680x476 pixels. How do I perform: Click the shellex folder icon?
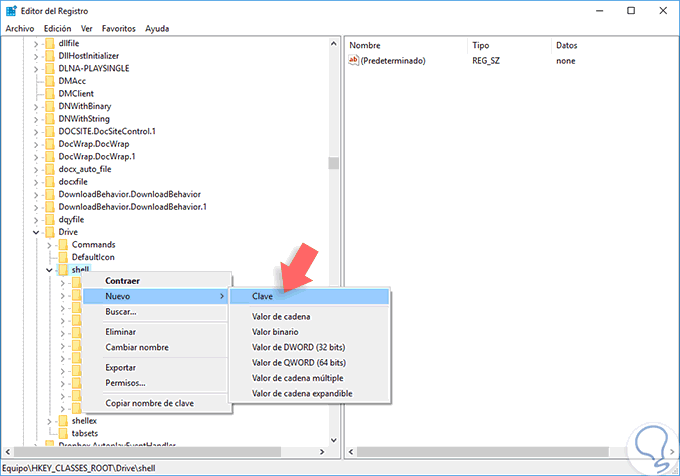(63, 421)
